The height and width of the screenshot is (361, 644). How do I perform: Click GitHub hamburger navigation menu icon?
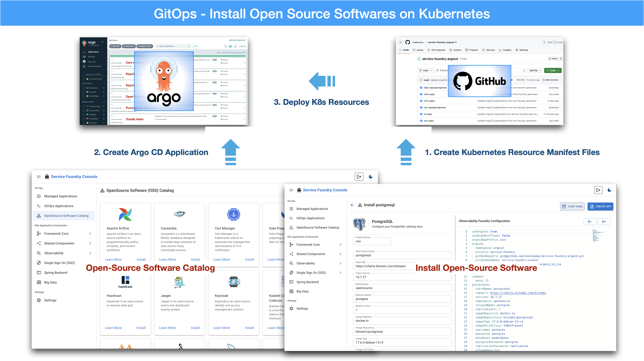coord(401,42)
